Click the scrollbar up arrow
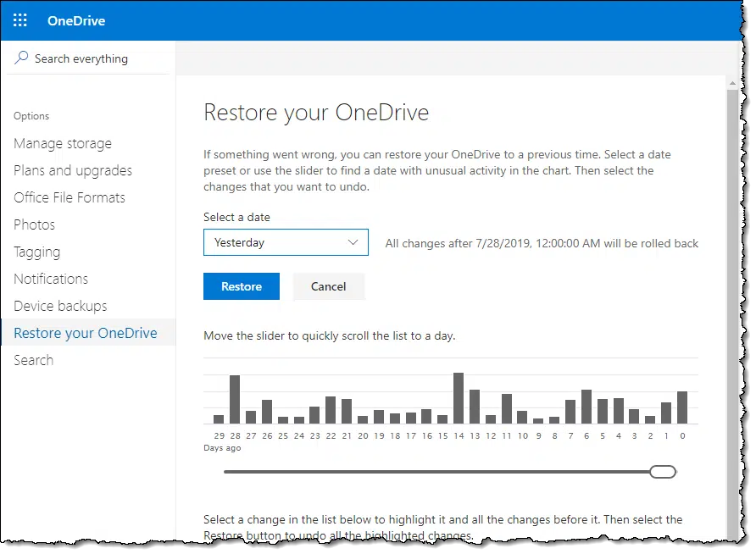The width and height of the screenshot is (756, 554). coord(732,83)
